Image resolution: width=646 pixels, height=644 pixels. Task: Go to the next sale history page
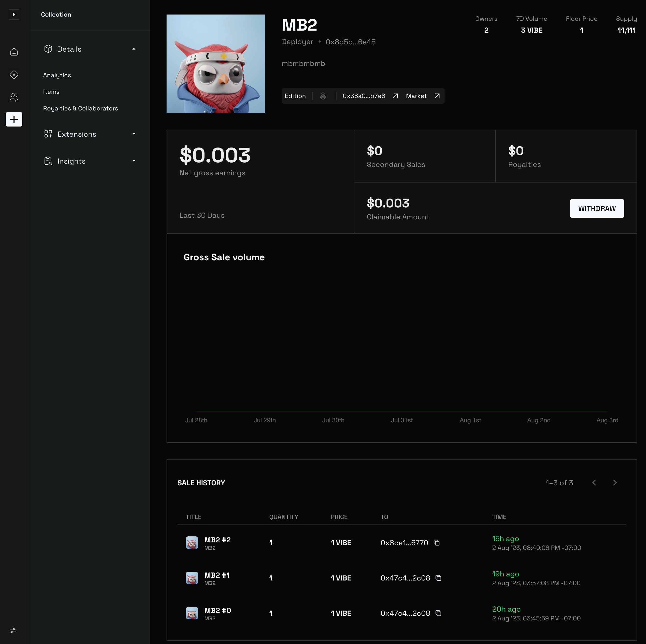tap(615, 482)
